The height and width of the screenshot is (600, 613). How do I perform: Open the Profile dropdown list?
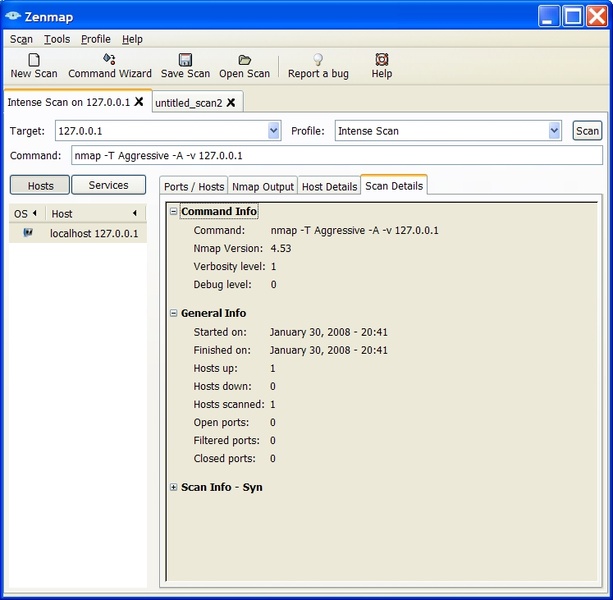(x=555, y=131)
